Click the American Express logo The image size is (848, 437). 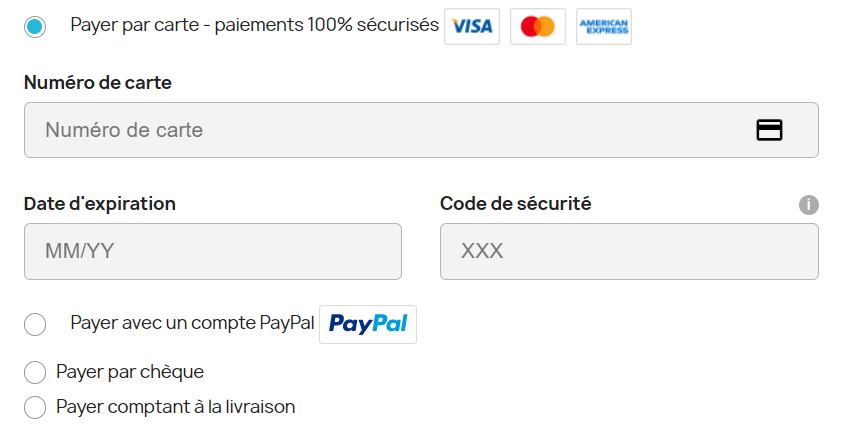coord(604,26)
